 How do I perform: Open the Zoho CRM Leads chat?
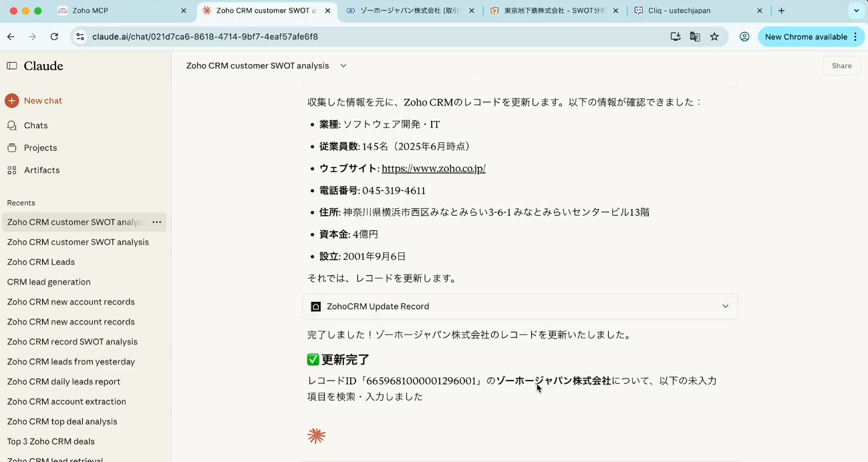(x=41, y=262)
